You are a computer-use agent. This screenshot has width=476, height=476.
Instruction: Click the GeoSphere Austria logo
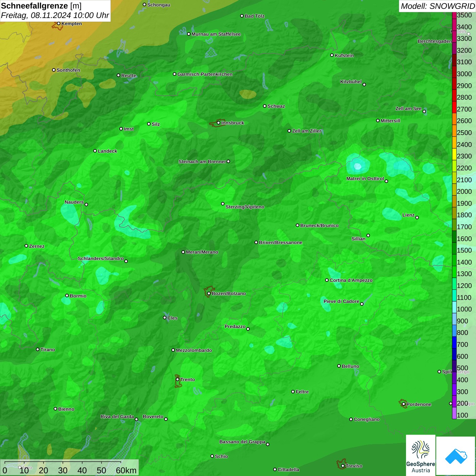421,455
